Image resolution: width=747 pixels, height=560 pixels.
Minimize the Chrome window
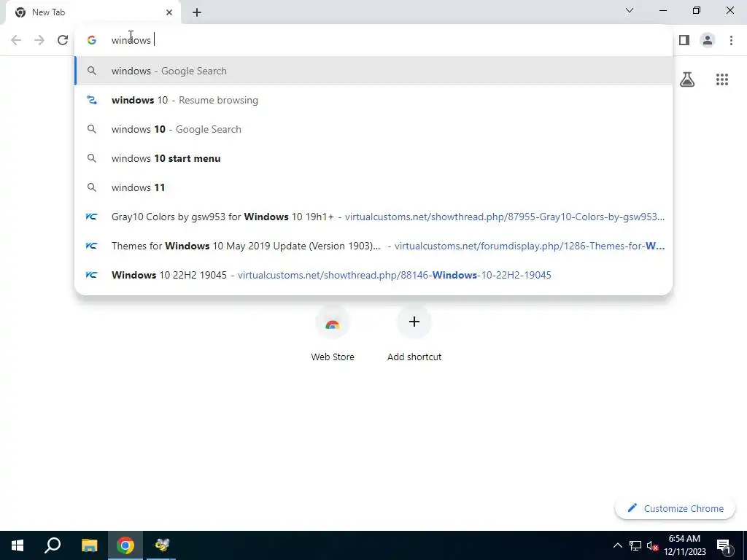tap(663, 10)
